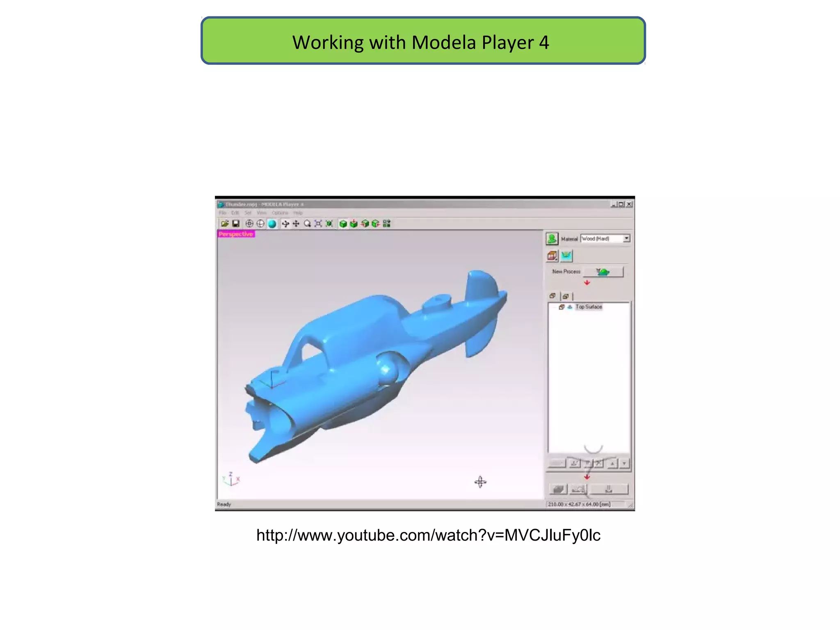
Task: Click the Save floppy disk toolbar icon
Action: (x=236, y=224)
